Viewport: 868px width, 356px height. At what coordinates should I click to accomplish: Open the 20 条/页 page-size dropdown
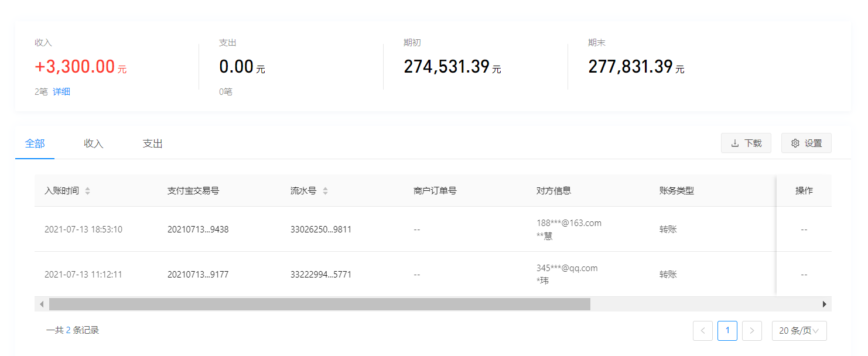click(x=799, y=330)
